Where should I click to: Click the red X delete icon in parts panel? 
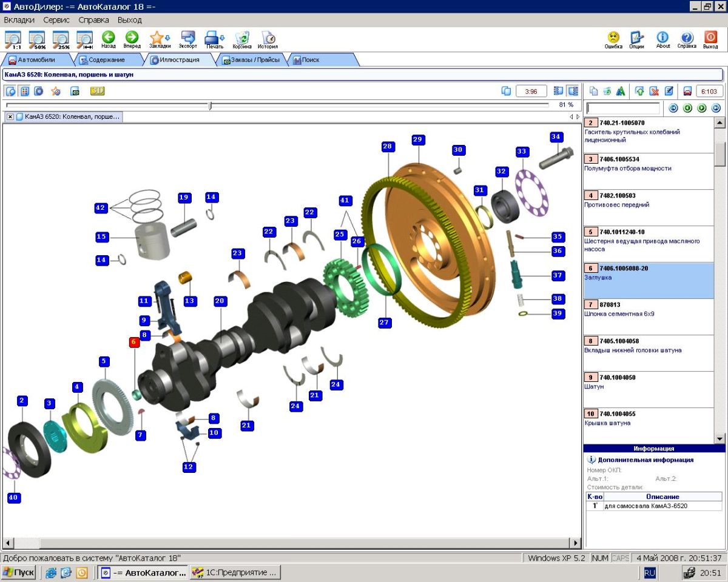(655, 91)
